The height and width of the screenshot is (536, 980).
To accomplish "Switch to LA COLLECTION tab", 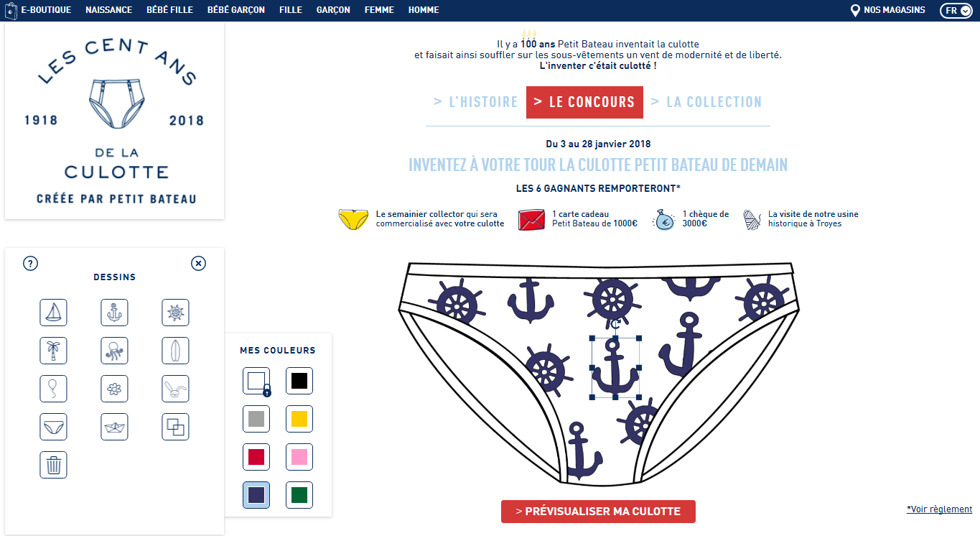I will [706, 102].
